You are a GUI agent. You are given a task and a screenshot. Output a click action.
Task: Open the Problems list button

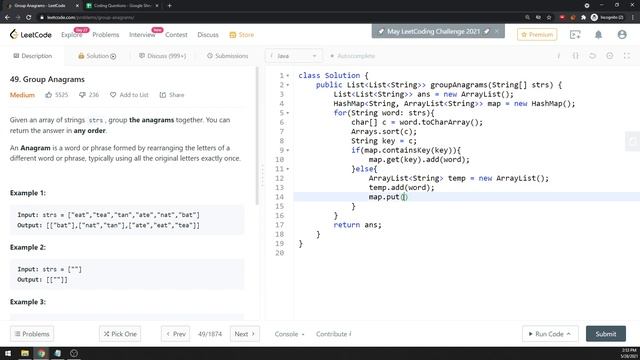click(32, 334)
